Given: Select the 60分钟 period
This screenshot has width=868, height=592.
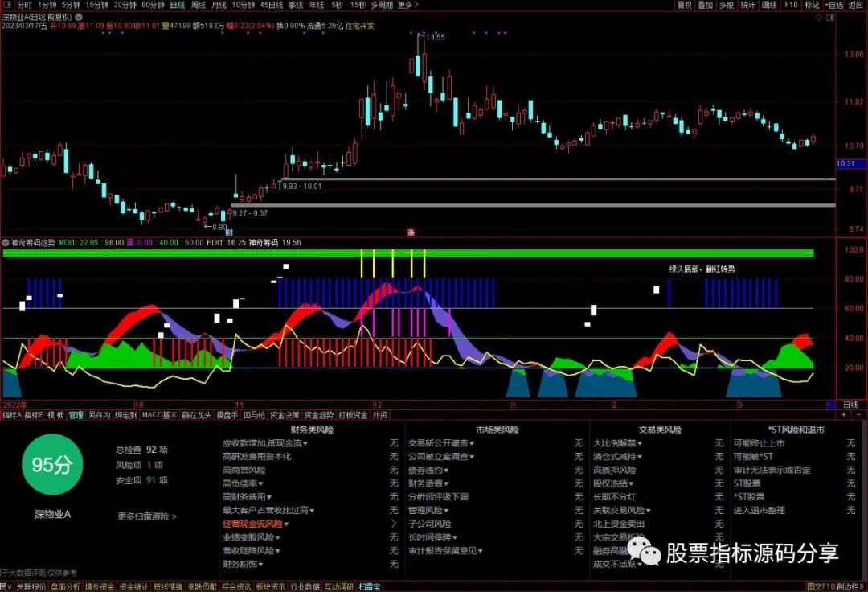Looking at the screenshot, I should pos(154,5).
